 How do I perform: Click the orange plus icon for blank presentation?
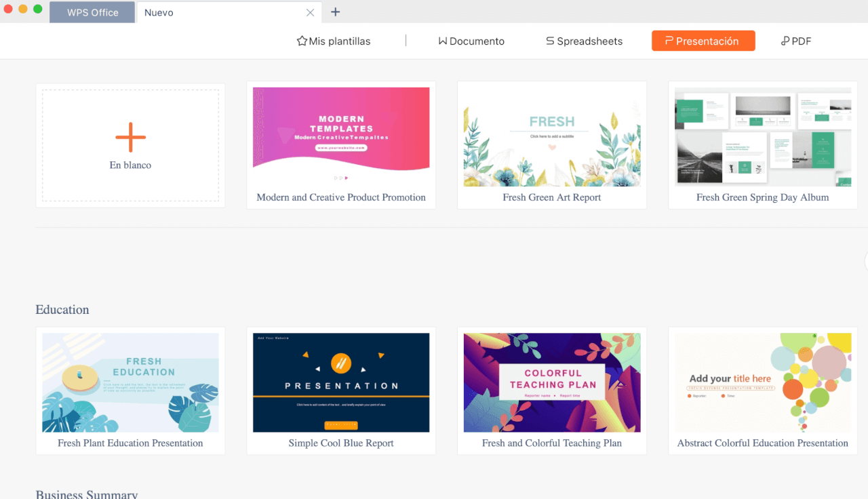130,138
